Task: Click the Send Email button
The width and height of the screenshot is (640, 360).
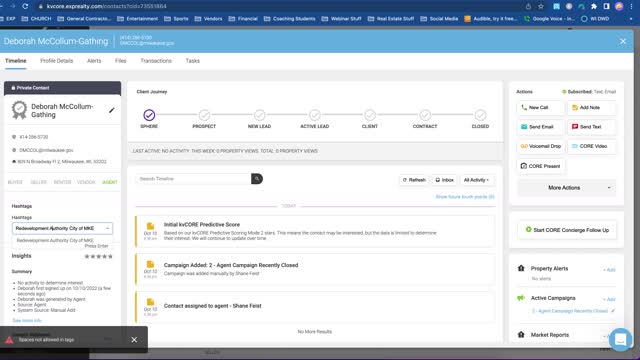Action: tap(541, 127)
